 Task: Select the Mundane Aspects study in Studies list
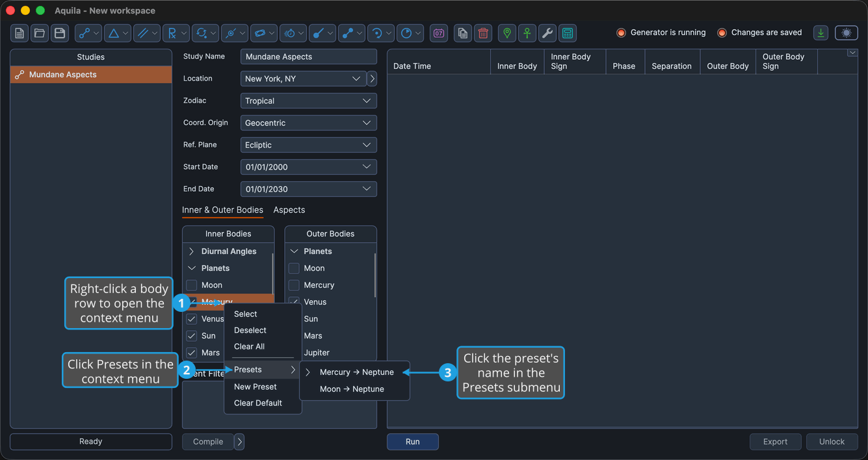tap(91, 75)
